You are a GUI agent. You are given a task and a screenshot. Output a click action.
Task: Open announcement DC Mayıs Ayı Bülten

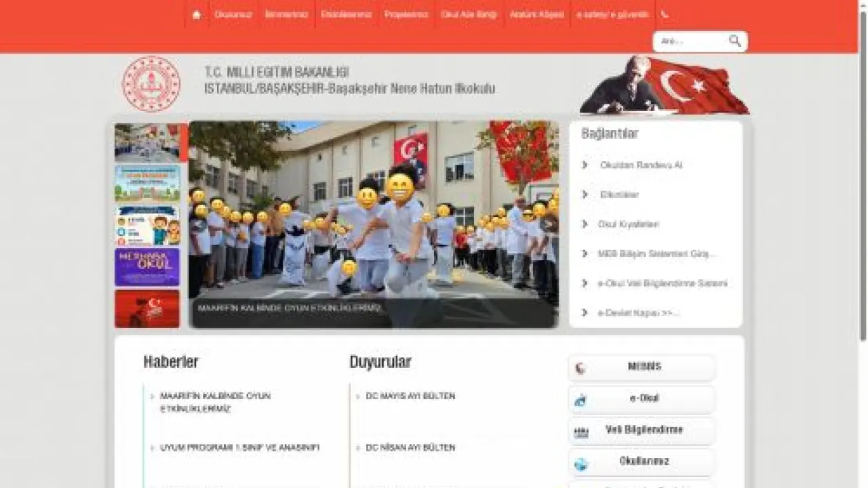411,396
